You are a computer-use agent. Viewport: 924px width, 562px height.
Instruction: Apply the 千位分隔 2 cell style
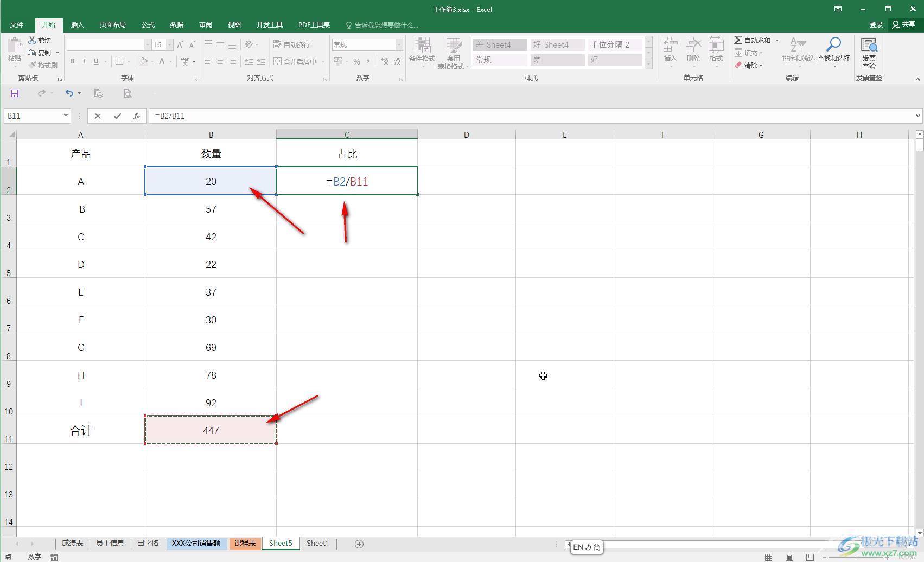(x=615, y=45)
